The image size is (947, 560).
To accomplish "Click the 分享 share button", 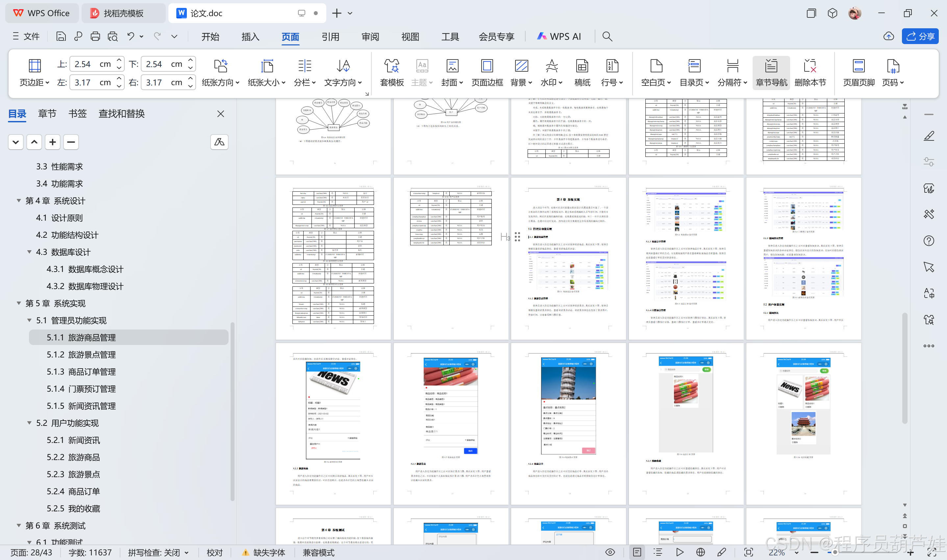I will [x=920, y=36].
